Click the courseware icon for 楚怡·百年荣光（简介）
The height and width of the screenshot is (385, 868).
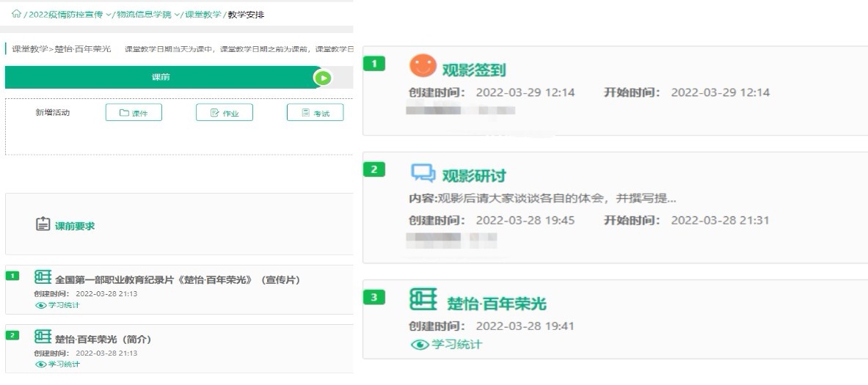click(x=43, y=337)
